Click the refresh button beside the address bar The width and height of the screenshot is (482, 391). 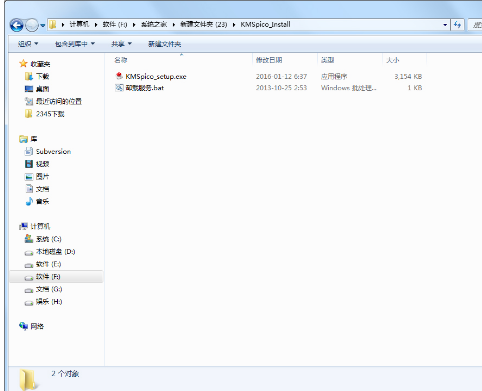457,25
